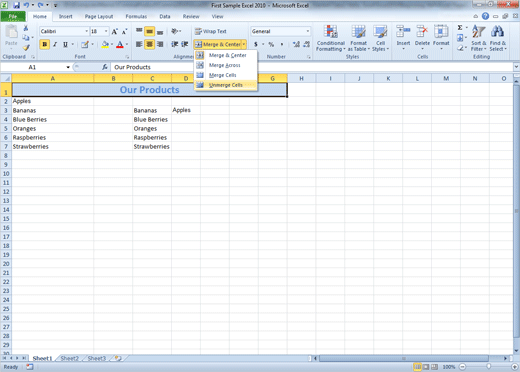Select Unmerge Cells from the menu
This screenshot has height=372, width=520.
click(225, 85)
